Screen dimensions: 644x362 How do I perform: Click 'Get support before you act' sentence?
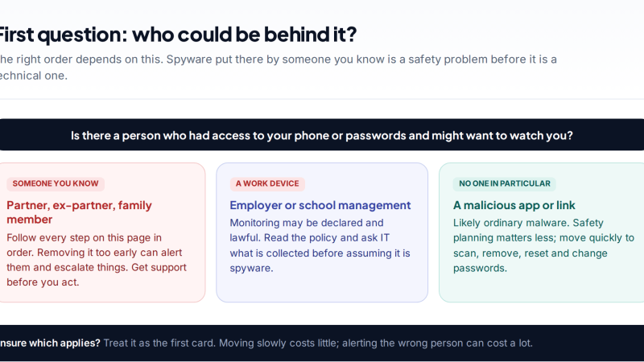tap(97, 274)
